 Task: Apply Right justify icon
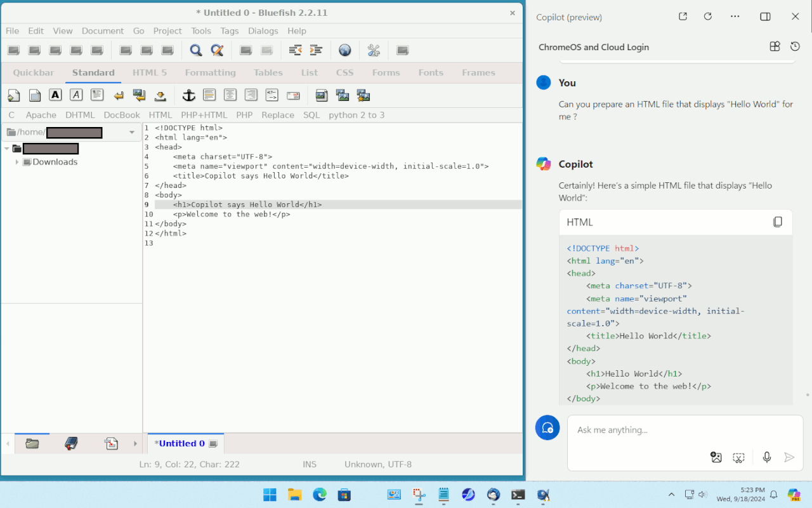coord(251,95)
